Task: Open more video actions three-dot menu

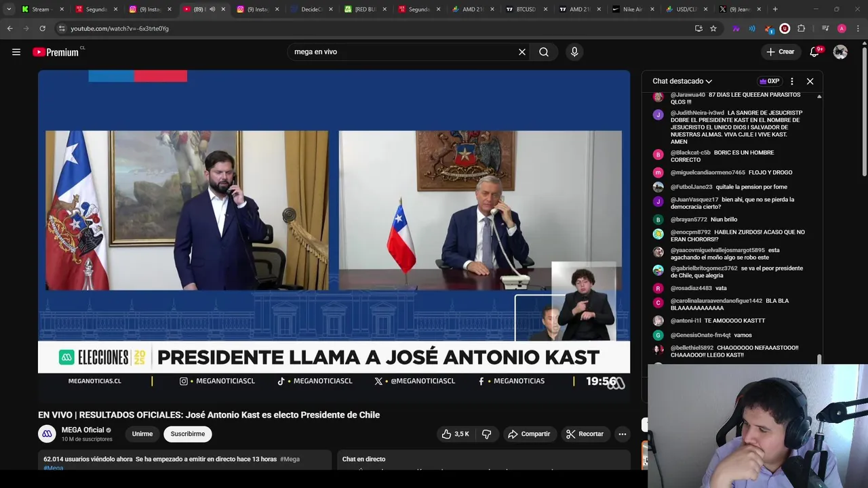Action: coord(623,434)
